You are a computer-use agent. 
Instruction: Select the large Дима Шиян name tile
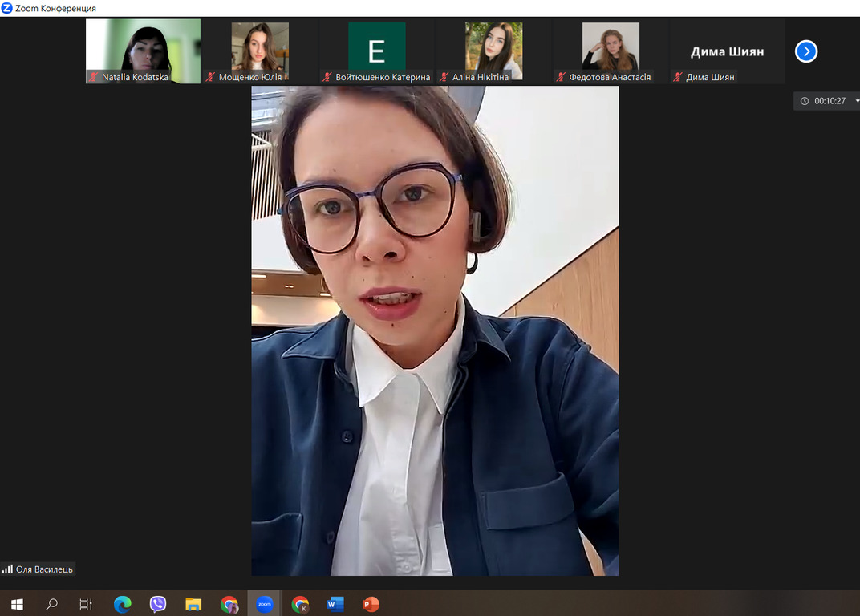pyautogui.click(x=728, y=51)
